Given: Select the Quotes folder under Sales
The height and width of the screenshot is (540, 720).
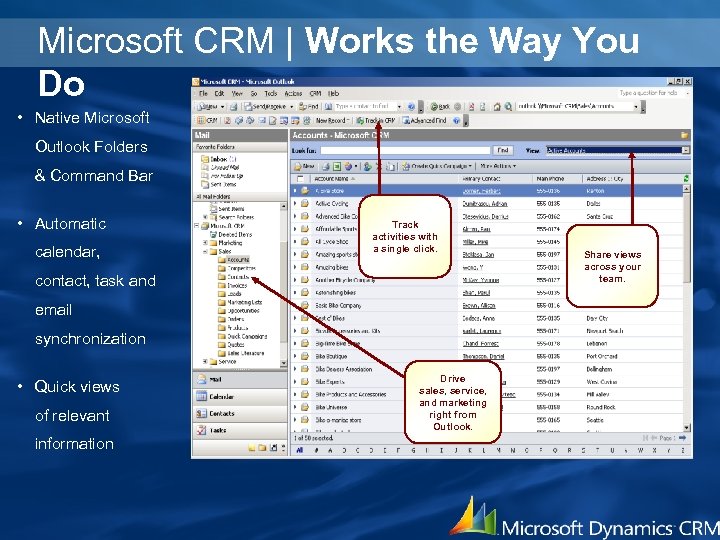Looking at the screenshot, I should pos(231,344).
